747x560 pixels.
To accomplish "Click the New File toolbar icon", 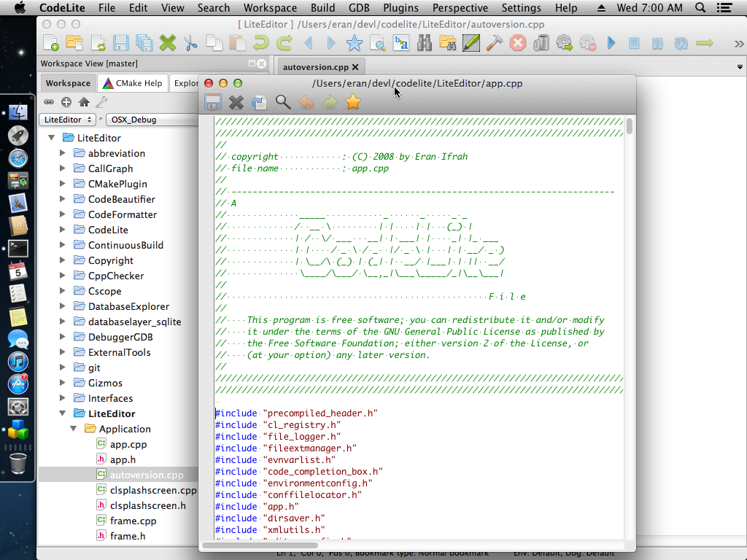I will coord(51,43).
